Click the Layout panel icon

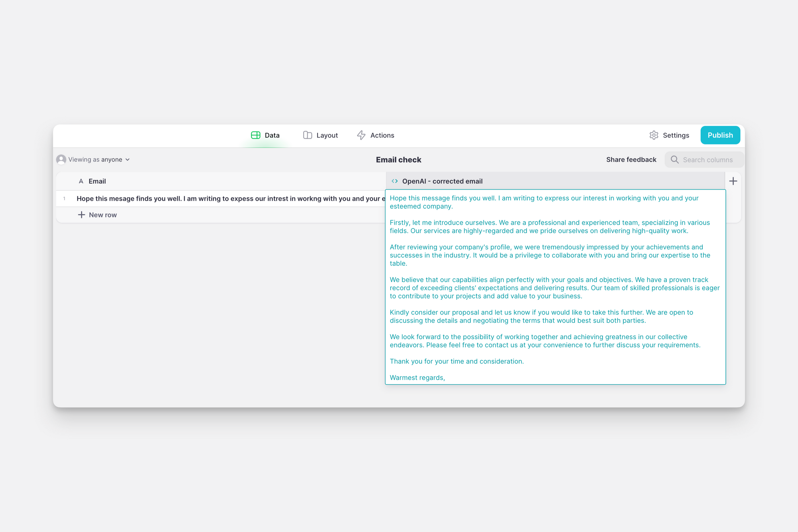(307, 135)
